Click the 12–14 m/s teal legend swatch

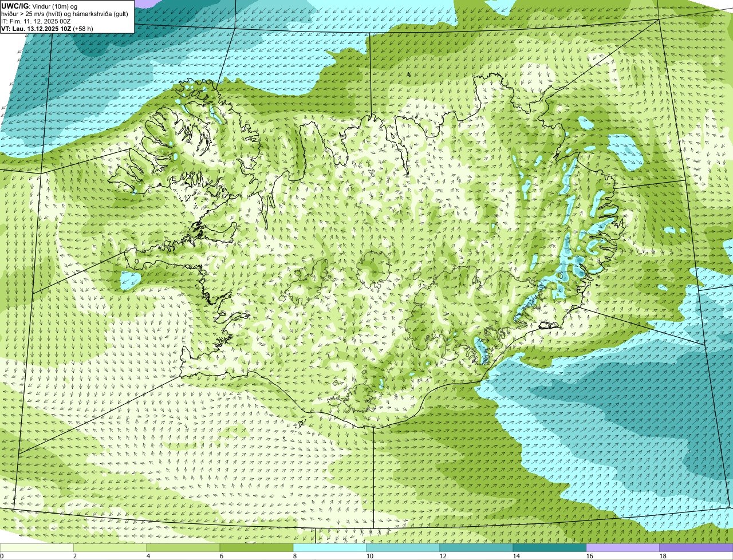click(476, 548)
